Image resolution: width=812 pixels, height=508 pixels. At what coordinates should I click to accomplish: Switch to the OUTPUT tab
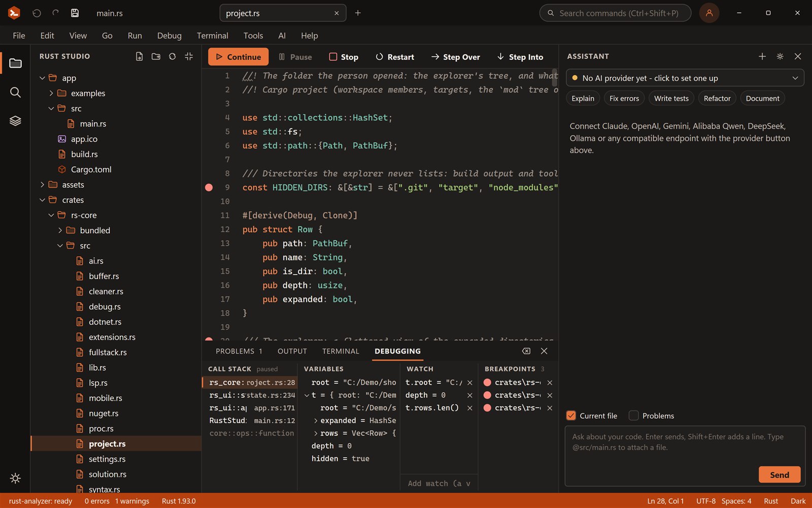coord(292,351)
